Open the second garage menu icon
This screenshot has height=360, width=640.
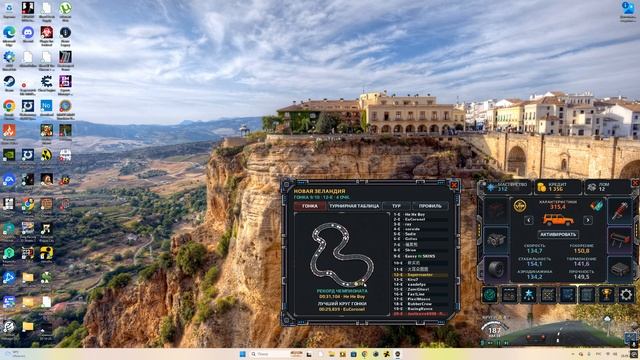tap(509, 295)
